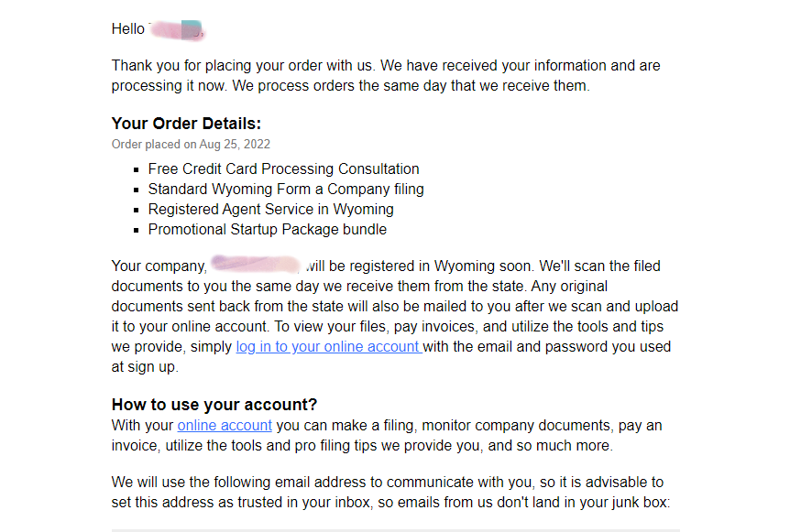Click the bullet before Free Credit Card item
The image size is (801, 532).
coord(137,169)
